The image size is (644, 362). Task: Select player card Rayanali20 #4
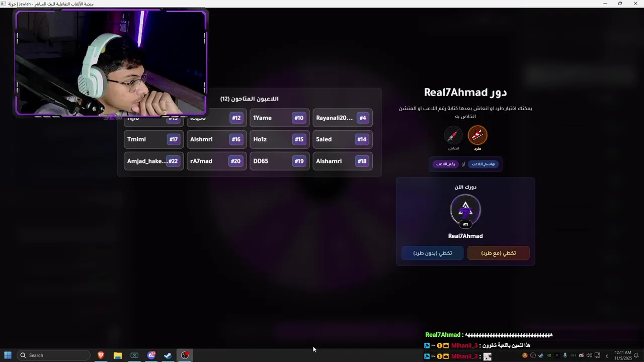(x=343, y=118)
